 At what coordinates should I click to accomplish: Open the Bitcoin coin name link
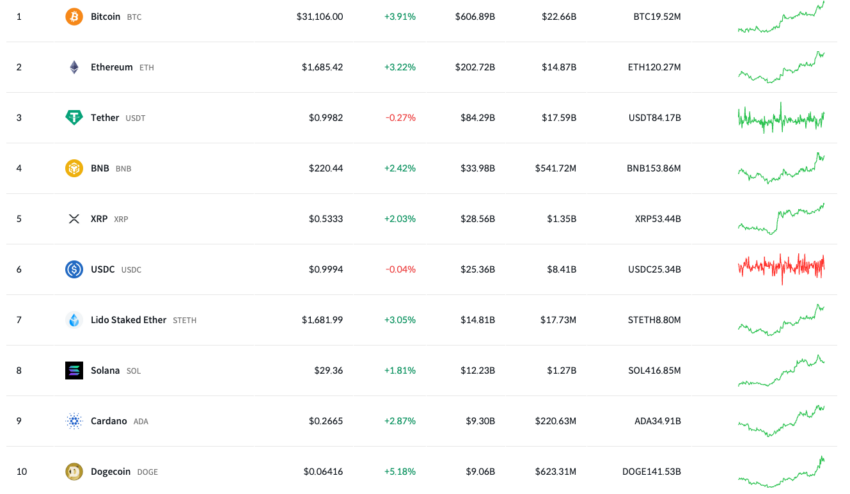[x=105, y=17]
